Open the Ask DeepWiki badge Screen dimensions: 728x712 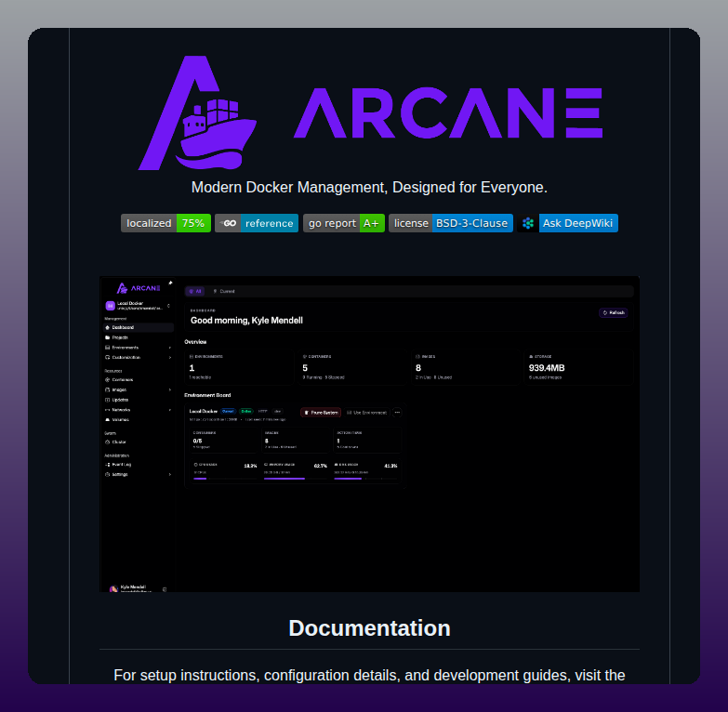567,223
